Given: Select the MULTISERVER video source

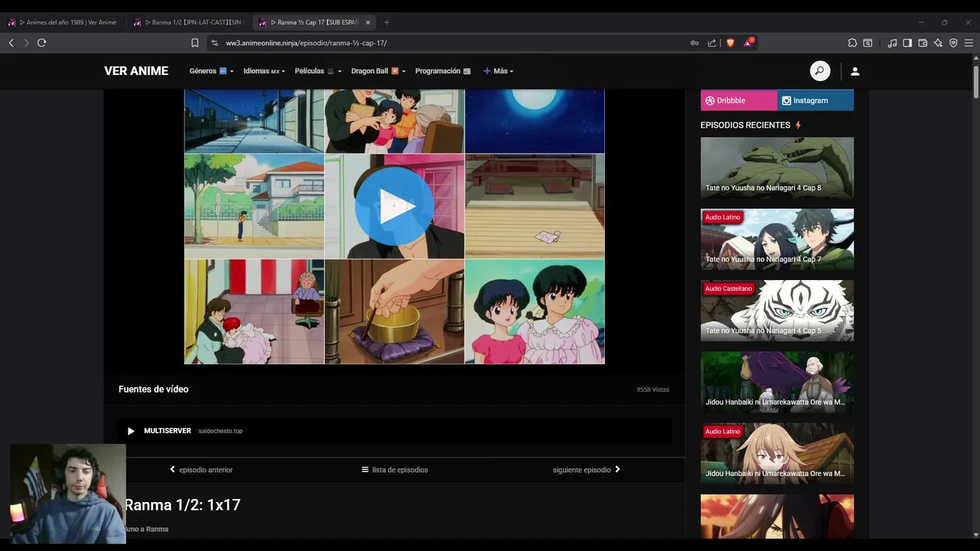Looking at the screenshot, I should tap(394, 431).
